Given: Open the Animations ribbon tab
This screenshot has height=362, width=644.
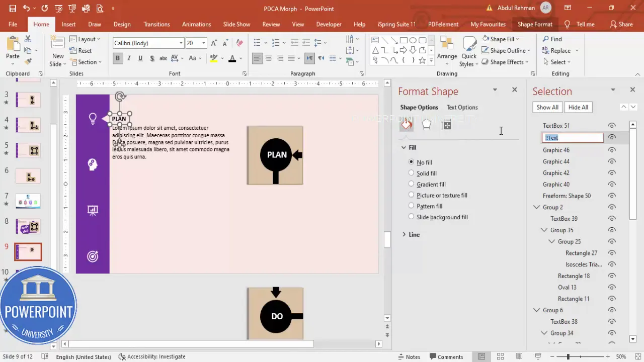Looking at the screenshot, I should [x=196, y=24].
